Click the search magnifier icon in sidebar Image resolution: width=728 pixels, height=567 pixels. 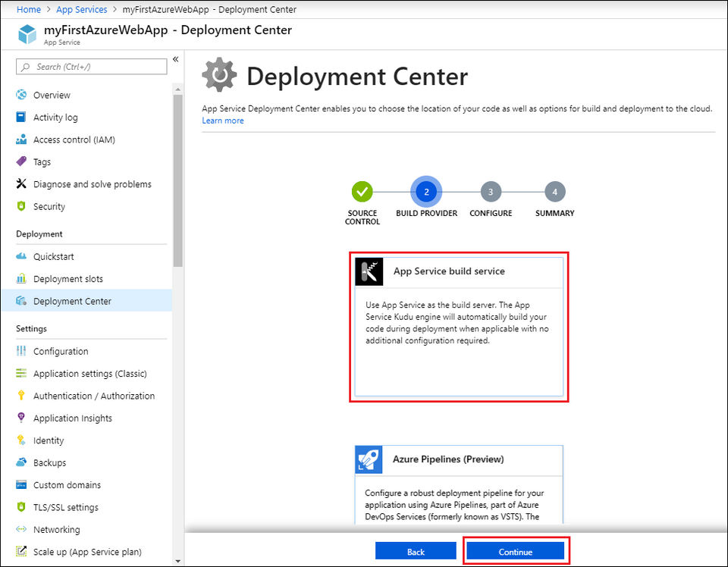click(26, 67)
